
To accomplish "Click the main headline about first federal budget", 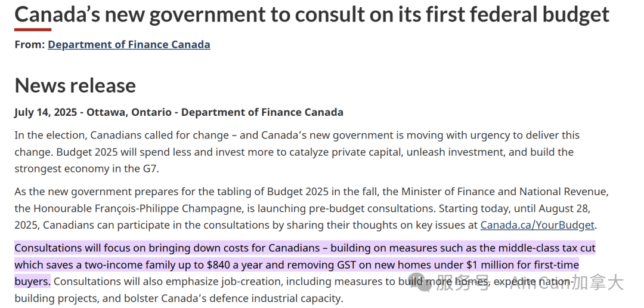I will [312, 15].
